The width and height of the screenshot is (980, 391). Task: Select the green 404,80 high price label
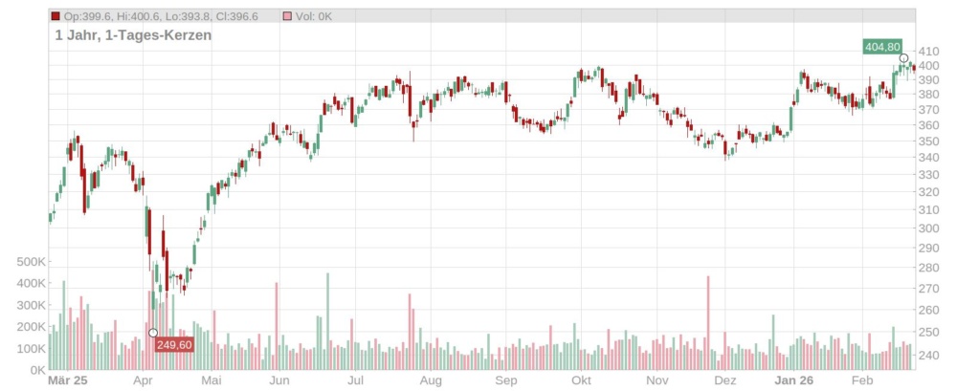pyautogui.click(x=880, y=46)
